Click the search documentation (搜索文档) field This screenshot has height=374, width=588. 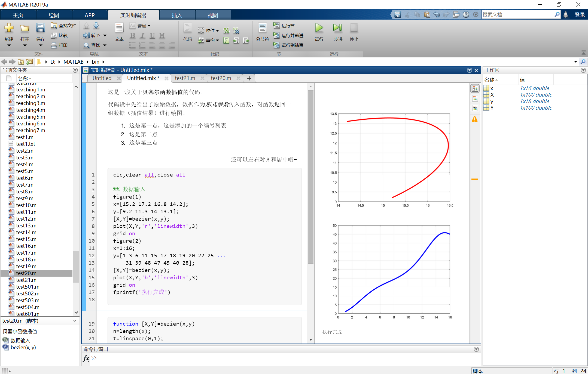(x=517, y=14)
